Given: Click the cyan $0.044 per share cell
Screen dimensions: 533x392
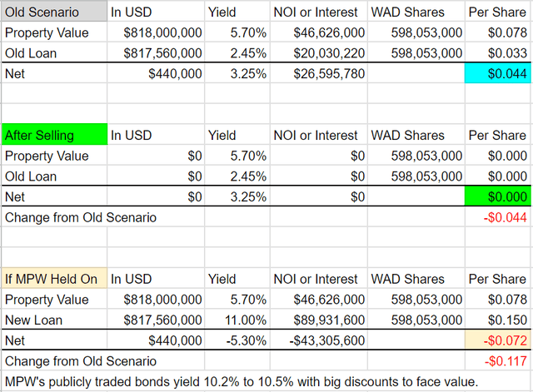Looking at the screenshot, I should (497, 73).
